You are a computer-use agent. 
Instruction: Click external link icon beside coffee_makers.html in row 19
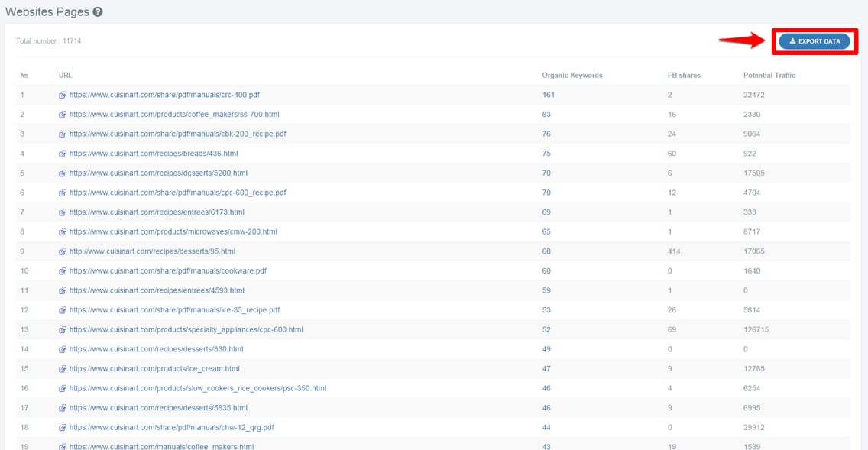click(x=63, y=446)
